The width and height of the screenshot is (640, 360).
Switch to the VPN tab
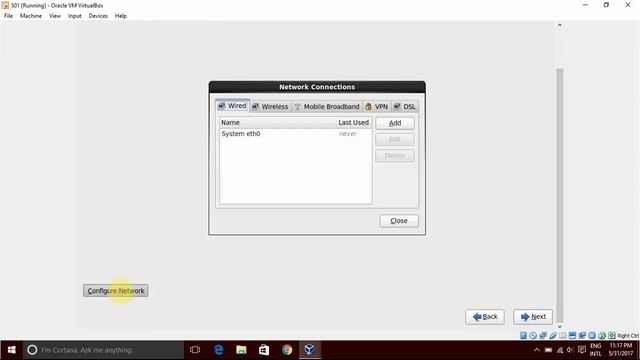(377, 107)
